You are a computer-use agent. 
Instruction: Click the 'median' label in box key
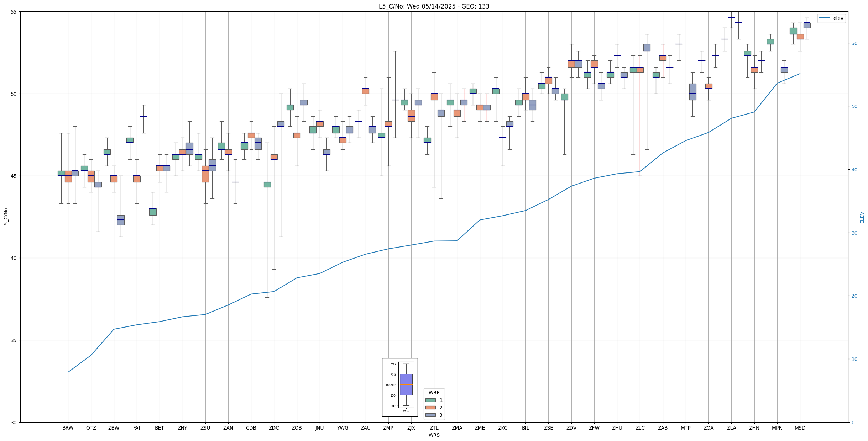(x=391, y=385)
